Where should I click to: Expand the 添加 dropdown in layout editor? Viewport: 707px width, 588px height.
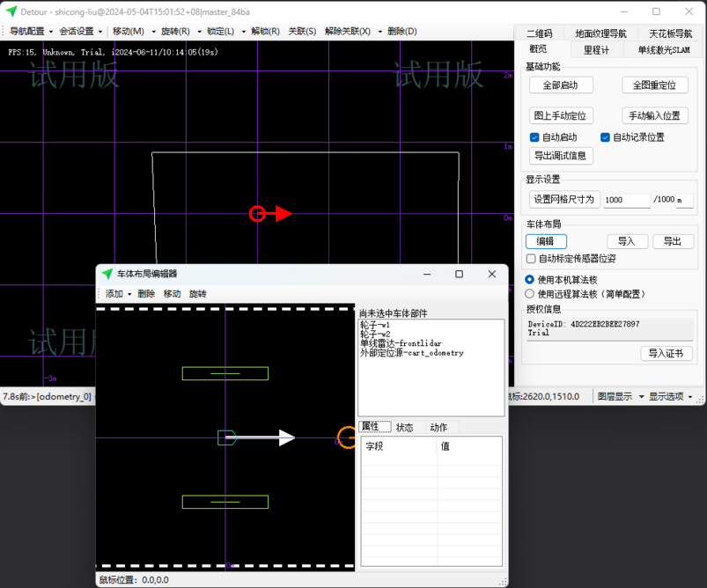click(118, 294)
